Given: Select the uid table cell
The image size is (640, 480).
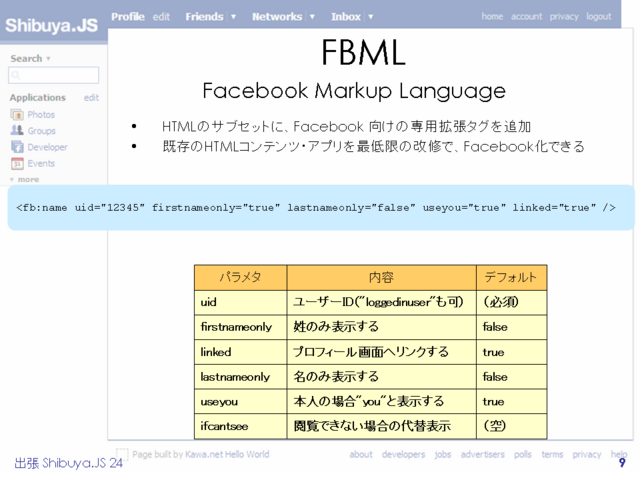Looking at the screenshot, I should [x=240, y=302].
